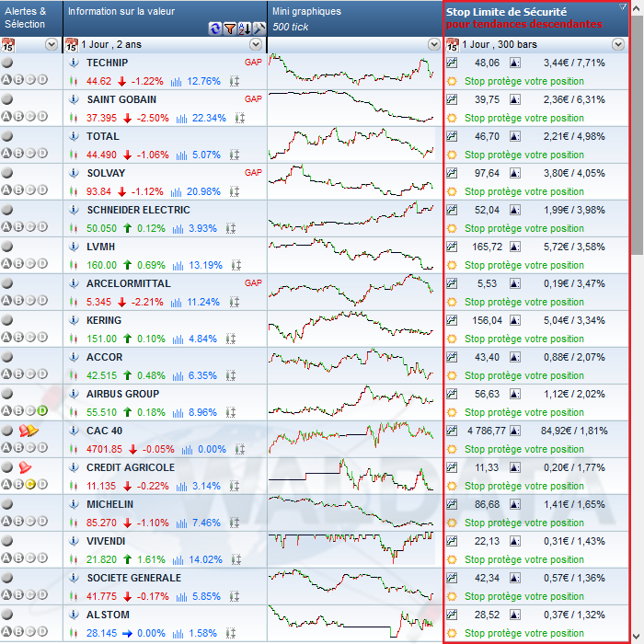This screenshot has width=644, height=644.
Task: Open the Alertes & Sélection column dropdown
Action: click(52, 44)
